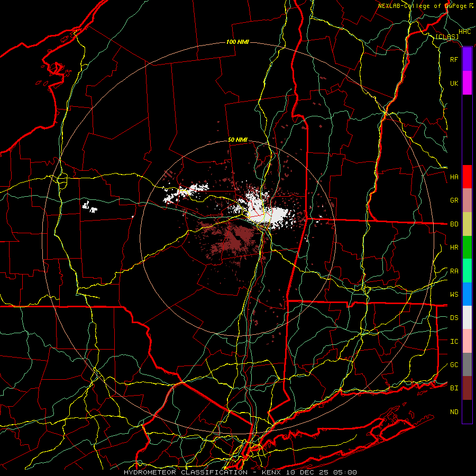
Task: Click the BI legend label
Action: tap(454, 388)
